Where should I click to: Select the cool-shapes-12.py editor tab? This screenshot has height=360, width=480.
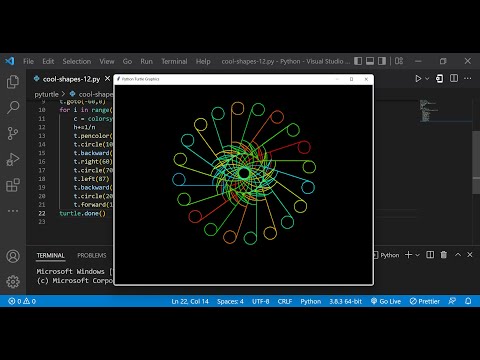[x=71, y=79]
